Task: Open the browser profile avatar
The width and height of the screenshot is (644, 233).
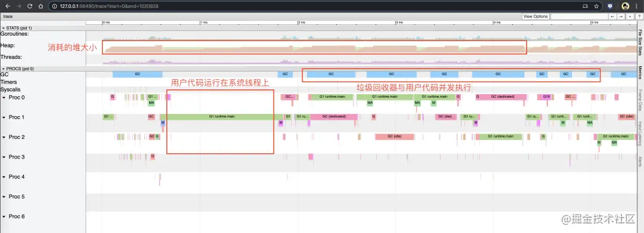Action: tap(625, 6)
